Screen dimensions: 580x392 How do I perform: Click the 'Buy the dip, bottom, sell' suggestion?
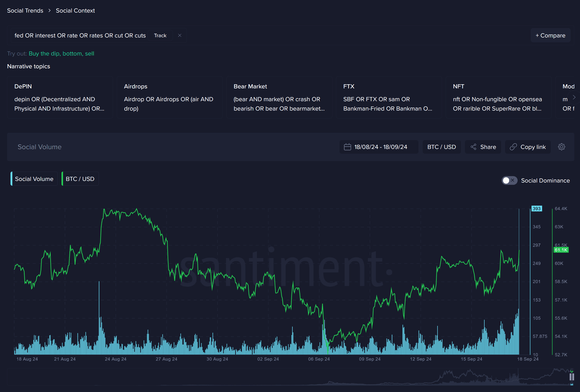point(61,54)
